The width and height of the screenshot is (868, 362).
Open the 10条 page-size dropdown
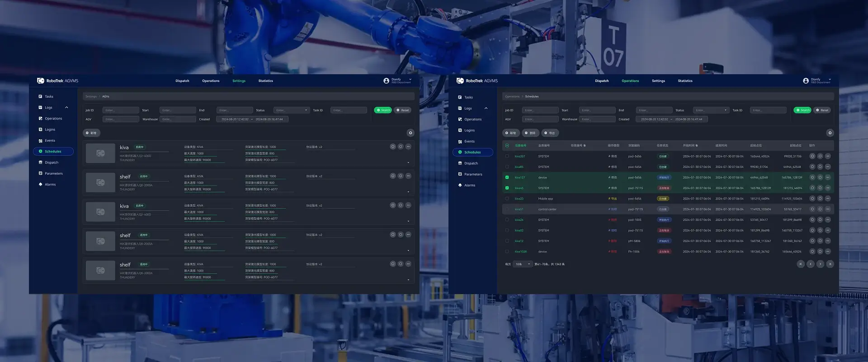pos(523,264)
